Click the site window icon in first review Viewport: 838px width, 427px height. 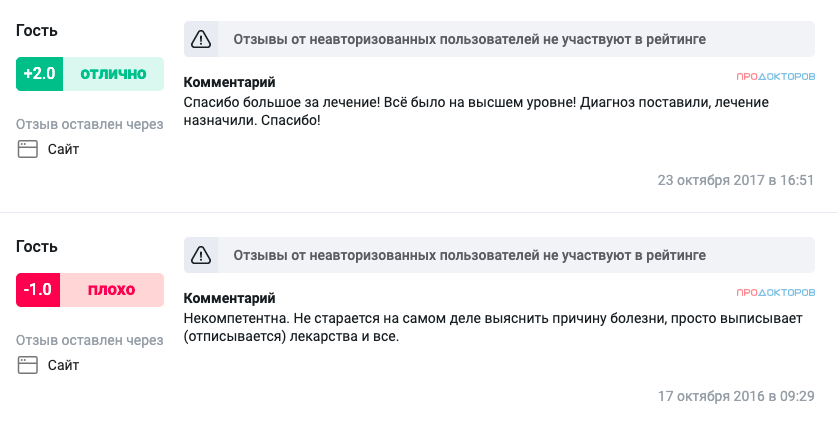pos(28,149)
